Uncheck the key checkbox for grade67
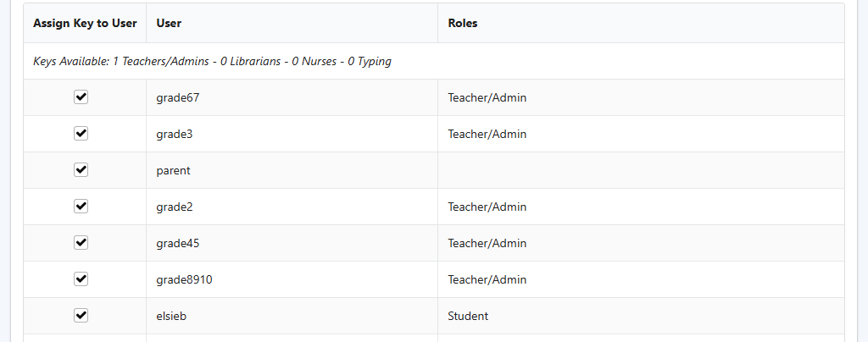868x342 pixels. (x=81, y=97)
